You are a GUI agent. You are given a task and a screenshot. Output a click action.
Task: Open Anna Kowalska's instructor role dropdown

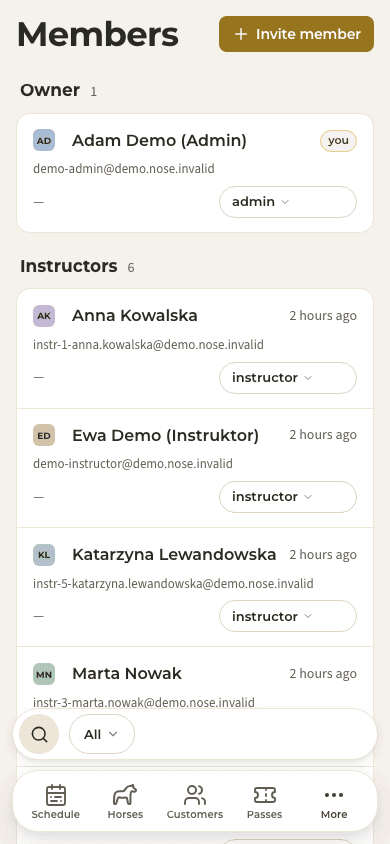pyautogui.click(x=288, y=378)
